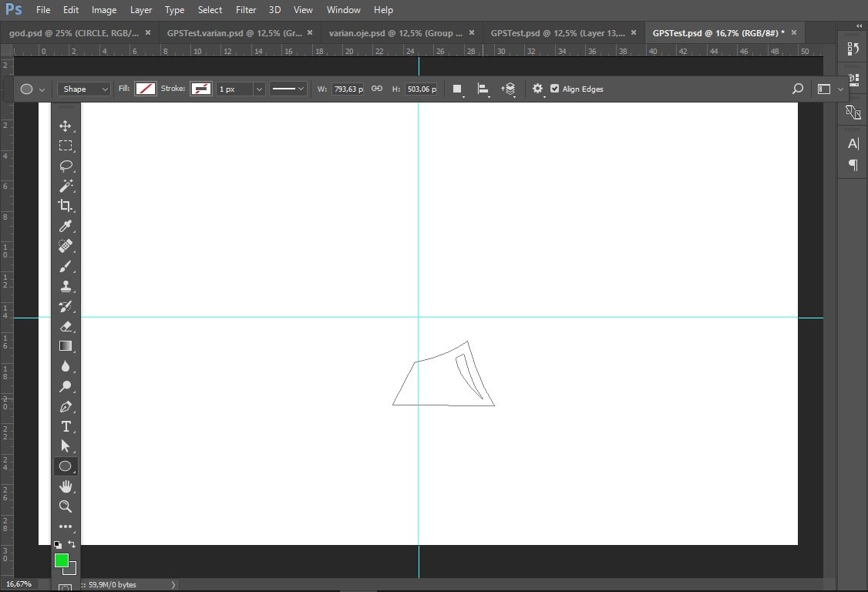The height and width of the screenshot is (592, 868).
Task: Close the active GPSTest.psd 16,7% tab
Action: 794,32
